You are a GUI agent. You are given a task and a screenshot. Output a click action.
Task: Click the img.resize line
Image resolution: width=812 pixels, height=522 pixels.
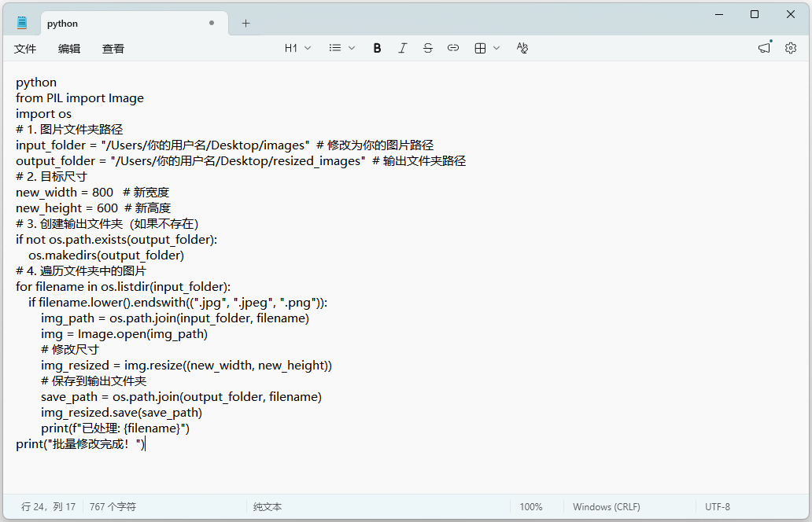(x=186, y=366)
